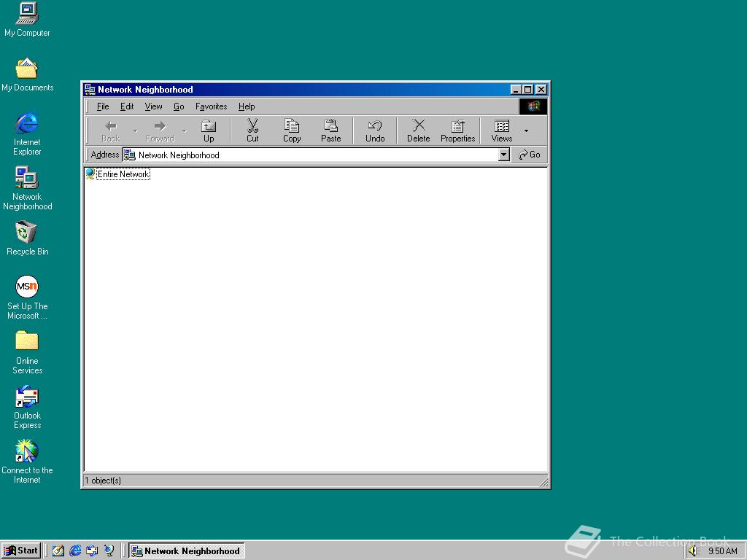Open the Views dropdown arrow
This screenshot has height=560, width=747.
coord(526,131)
